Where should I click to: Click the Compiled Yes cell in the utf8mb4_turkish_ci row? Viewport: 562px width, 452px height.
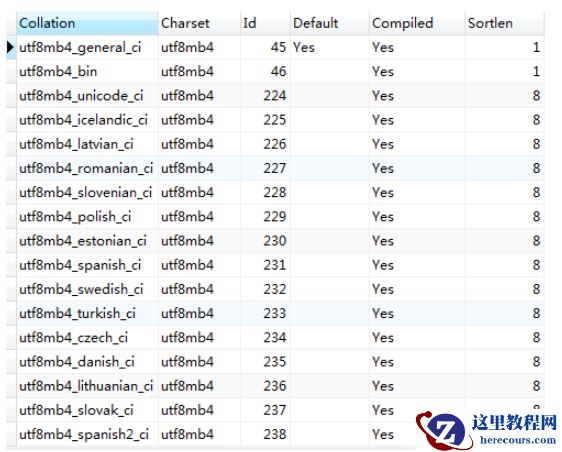point(417,313)
